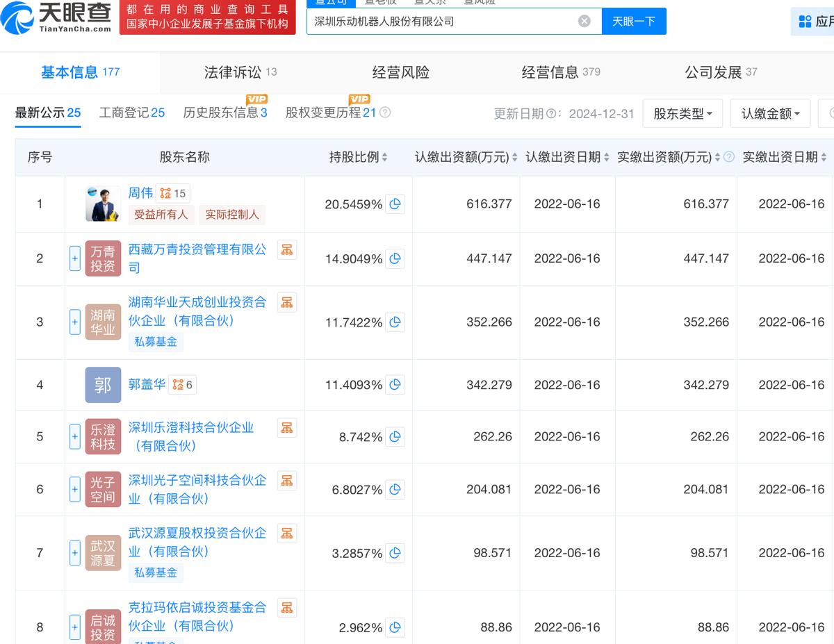
Task: Open the 股东类型 filter dropdown
Action: [682, 113]
